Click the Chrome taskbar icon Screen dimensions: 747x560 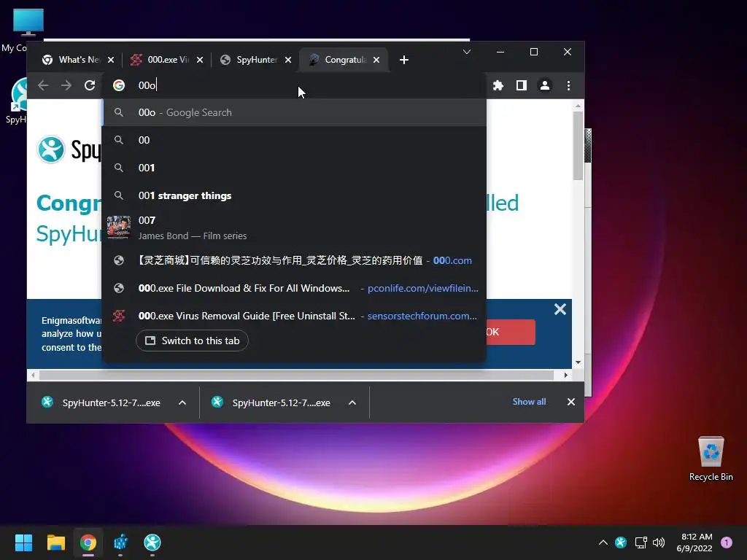tap(88, 542)
